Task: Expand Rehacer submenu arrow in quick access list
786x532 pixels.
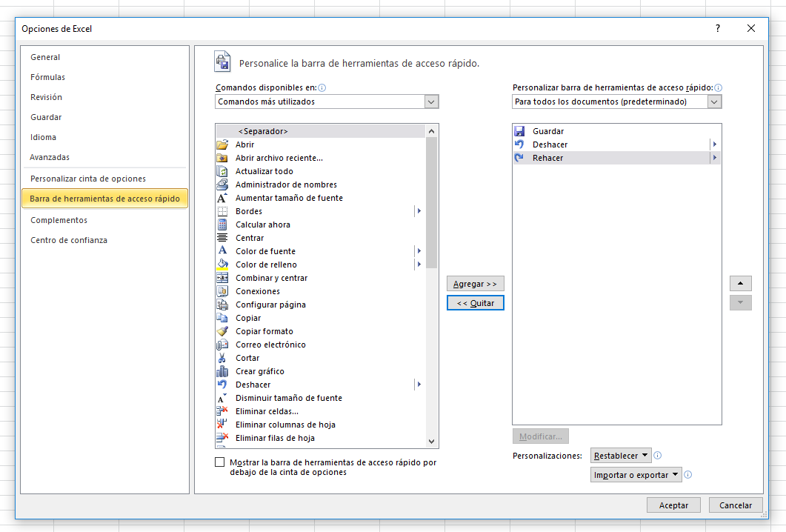Action: 715,157
